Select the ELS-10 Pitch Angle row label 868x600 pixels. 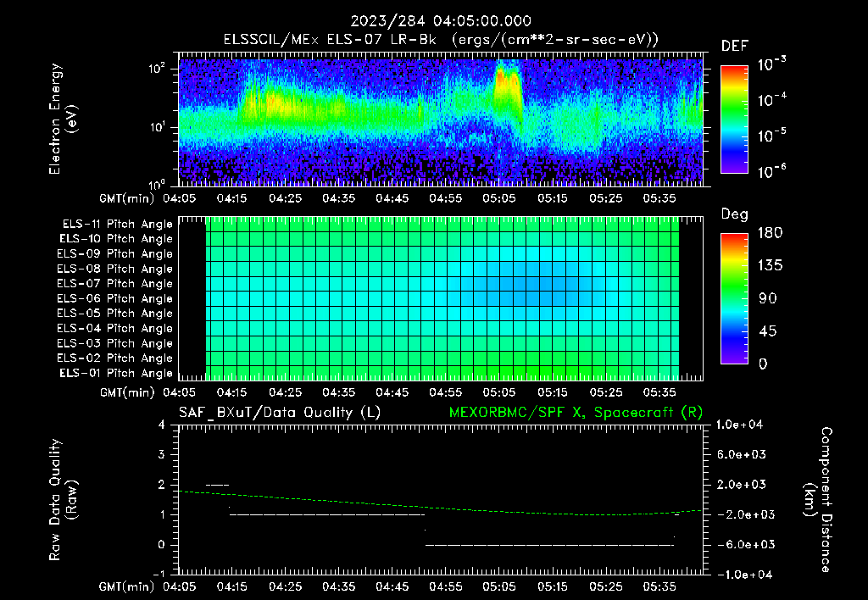115,239
